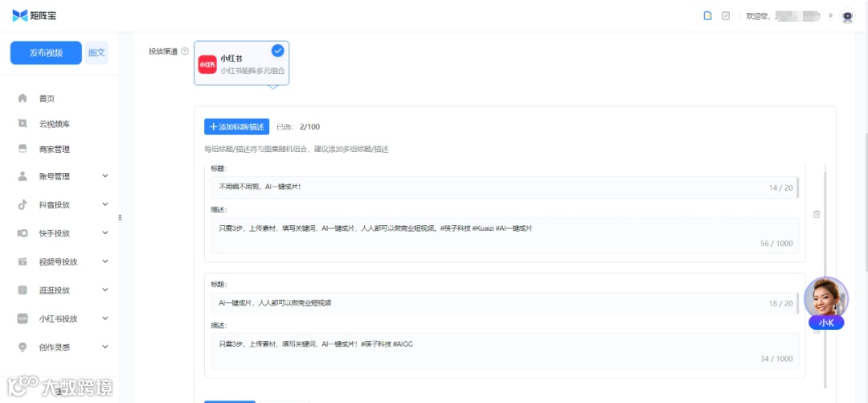Open the document icon in the top bar
Screen dimensions: 868x403
tap(707, 16)
